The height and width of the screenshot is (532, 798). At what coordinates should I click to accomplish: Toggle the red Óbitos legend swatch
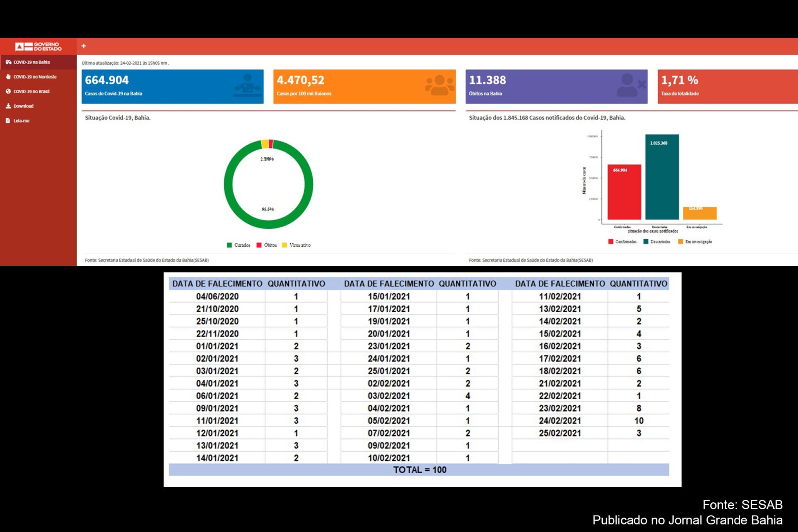(x=259, y=245)
